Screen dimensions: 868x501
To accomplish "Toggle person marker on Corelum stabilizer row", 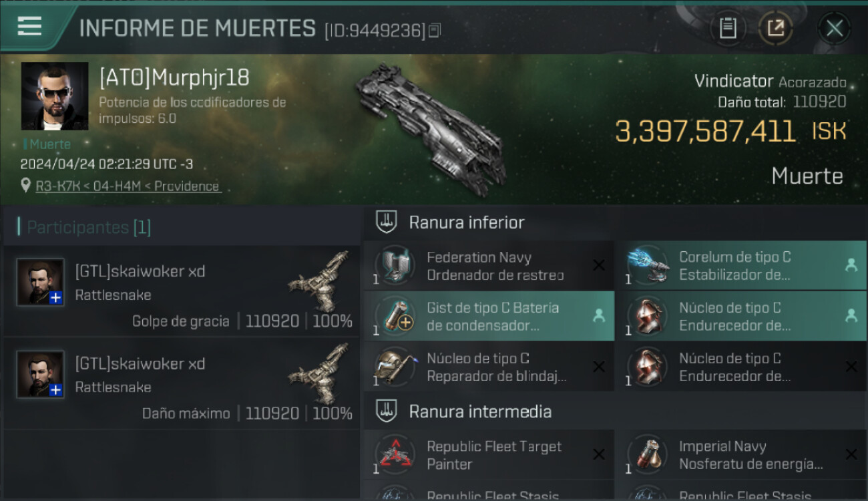I will click(851, 265).
